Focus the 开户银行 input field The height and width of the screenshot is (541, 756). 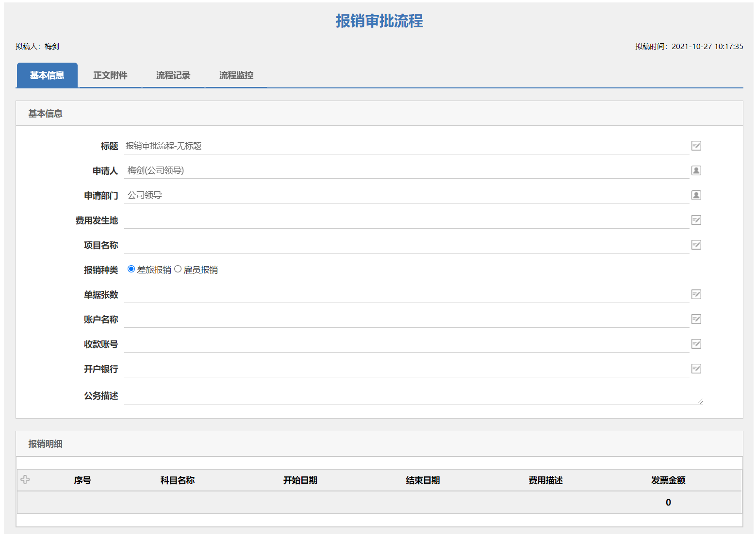click(x=407, y=369)
